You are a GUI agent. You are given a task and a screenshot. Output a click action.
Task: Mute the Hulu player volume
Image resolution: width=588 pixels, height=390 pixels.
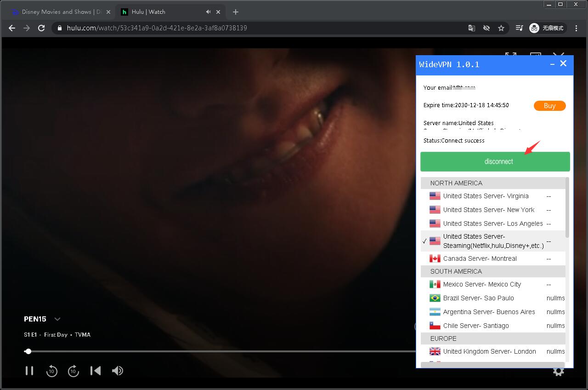point(118,371)
